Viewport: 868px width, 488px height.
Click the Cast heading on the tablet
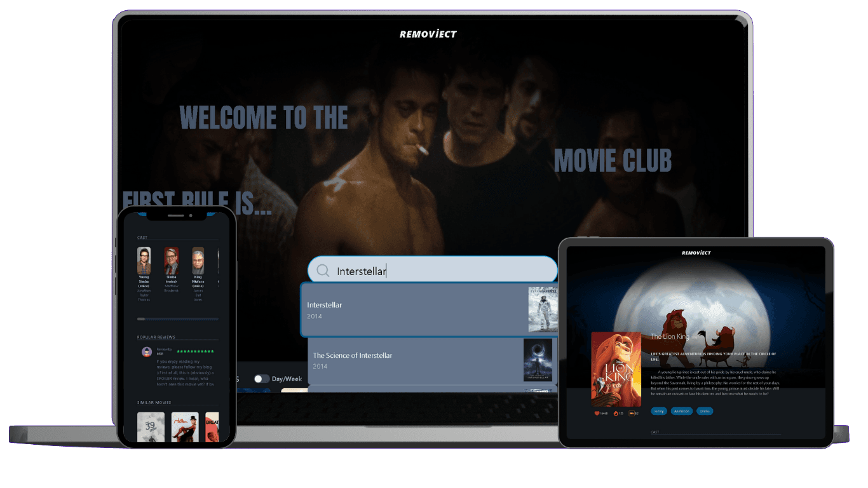(x=655, y=432)
